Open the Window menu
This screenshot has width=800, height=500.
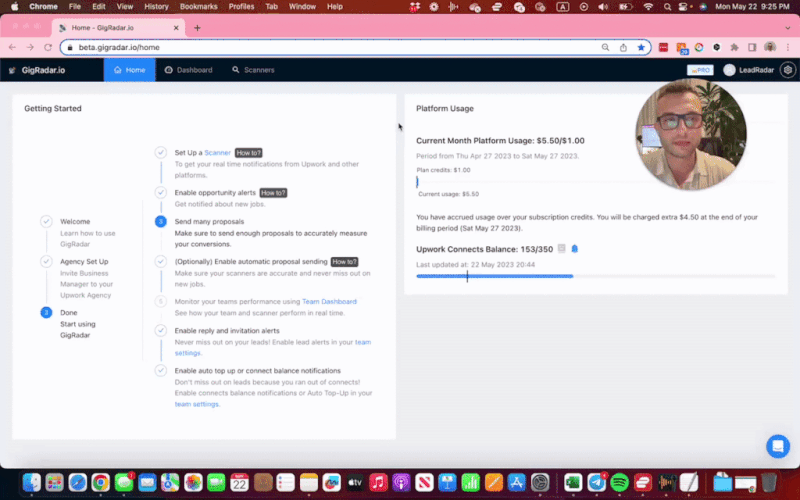pyautogui.click(x=302, y=7)
